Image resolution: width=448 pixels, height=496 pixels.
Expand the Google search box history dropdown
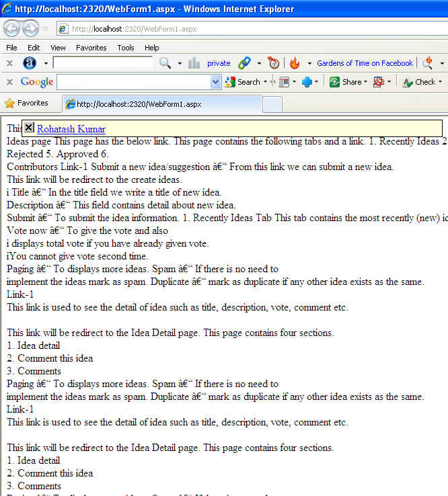click(x=216, y=82)
